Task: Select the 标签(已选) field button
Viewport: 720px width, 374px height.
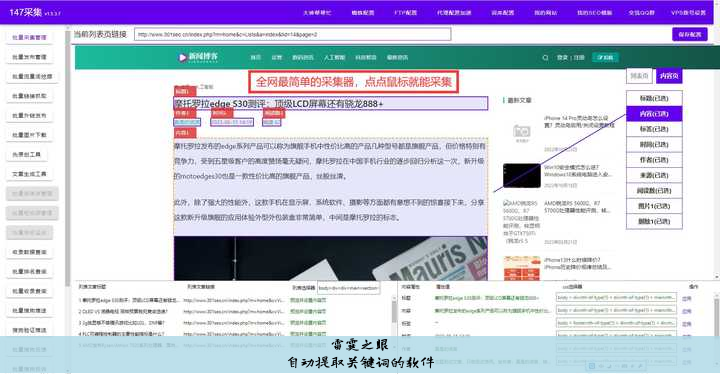Action: pos(654,129)
